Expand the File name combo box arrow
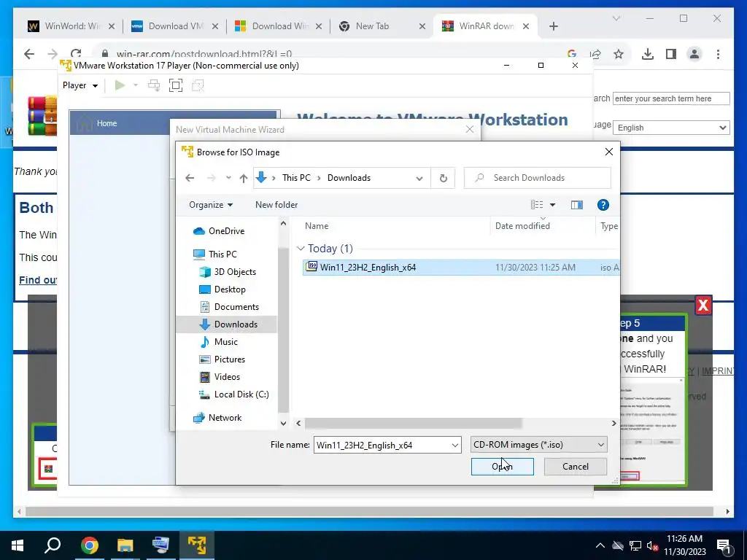Image resolution: width=747 pixels, height=560 pixels. click(x=454, y=446)
